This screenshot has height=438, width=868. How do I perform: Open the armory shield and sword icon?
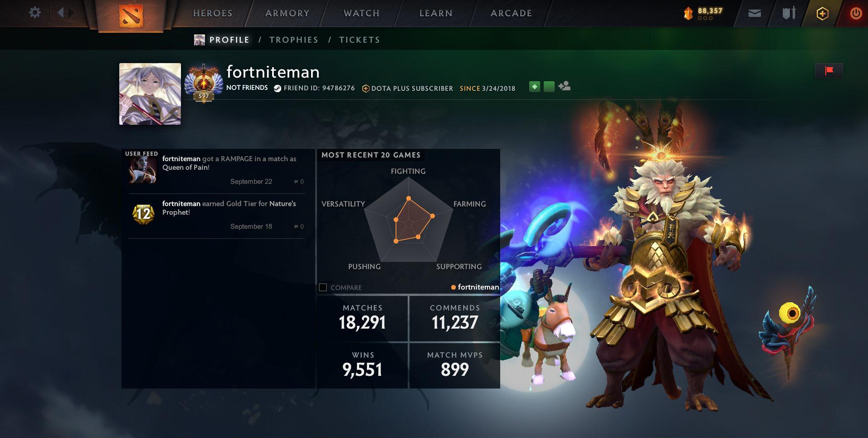coord(789,13)
